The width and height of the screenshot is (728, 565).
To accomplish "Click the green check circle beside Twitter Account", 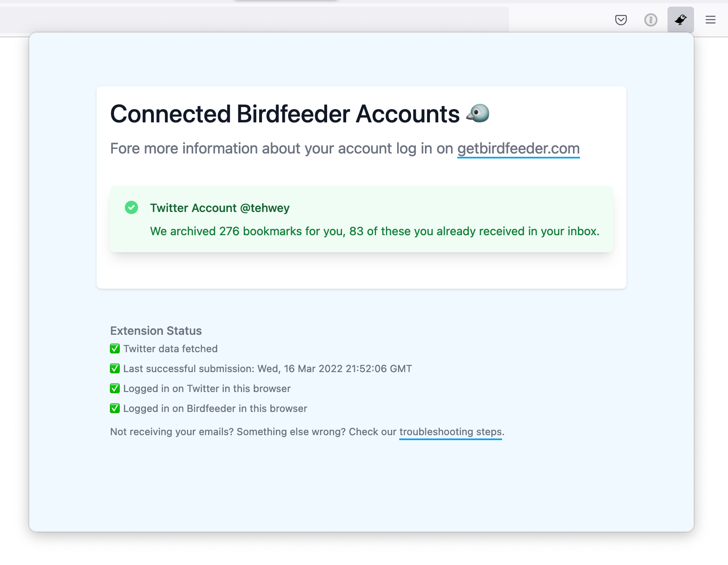I will pos(131,207).
